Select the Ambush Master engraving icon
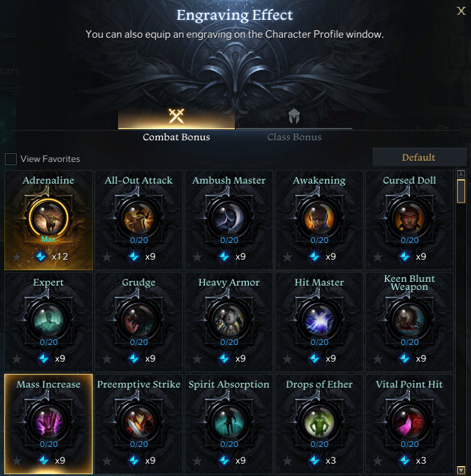Screen dimensions: 471x476 [229, 218]
